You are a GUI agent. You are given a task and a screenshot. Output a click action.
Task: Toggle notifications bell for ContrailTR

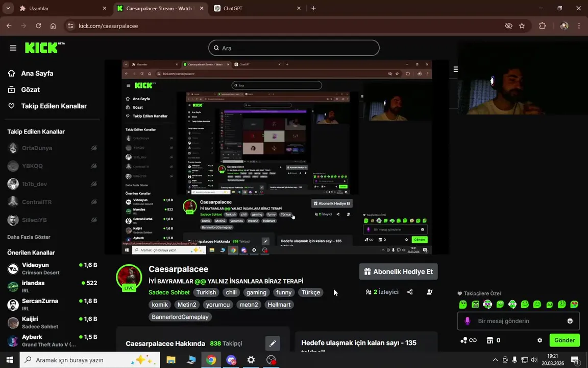click(x=94, y=202)
